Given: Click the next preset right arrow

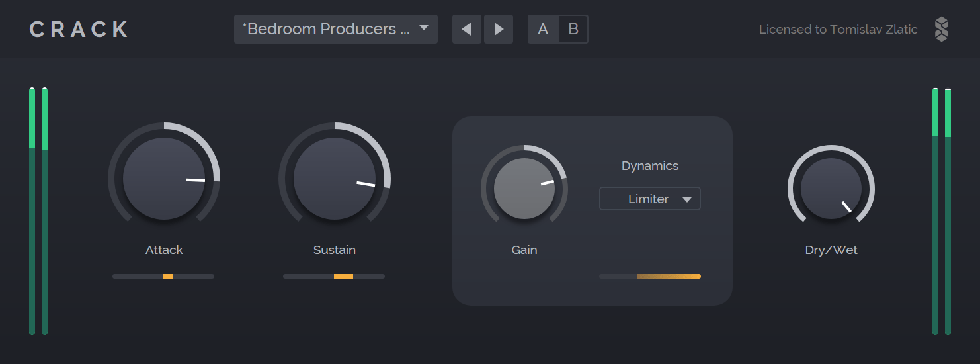Looking at the screenshot, I should click(x=499, y=29).
